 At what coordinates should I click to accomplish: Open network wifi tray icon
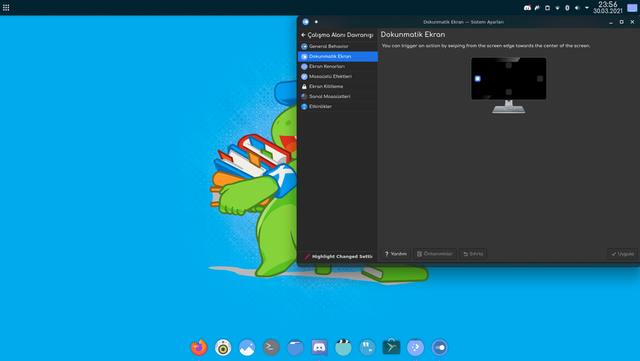[557, 8]
